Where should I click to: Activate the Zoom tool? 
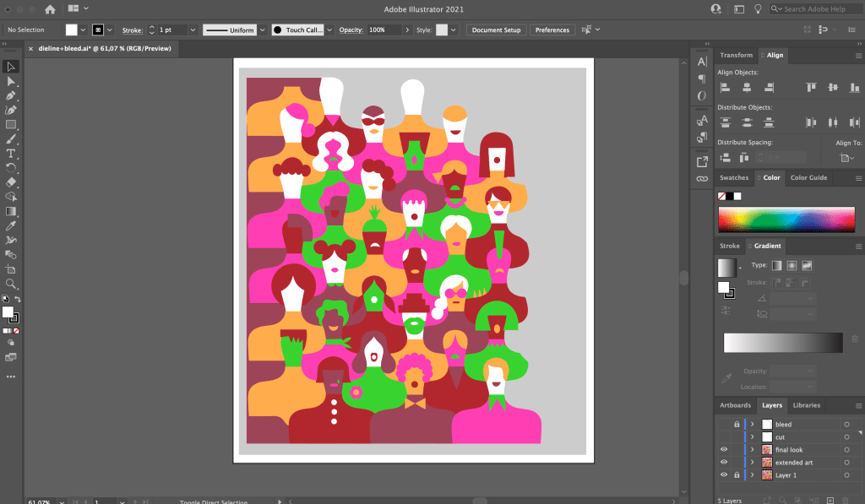(x=11, y=284)
